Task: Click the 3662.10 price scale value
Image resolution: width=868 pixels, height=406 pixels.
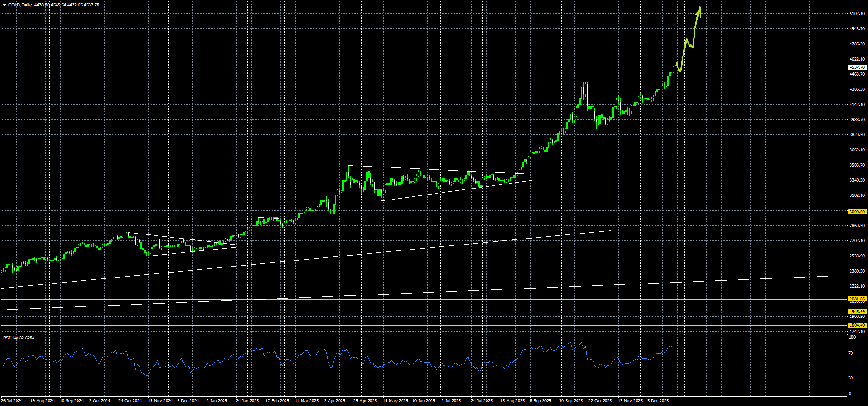Action: pyautogui.click(x=857, y=150)
